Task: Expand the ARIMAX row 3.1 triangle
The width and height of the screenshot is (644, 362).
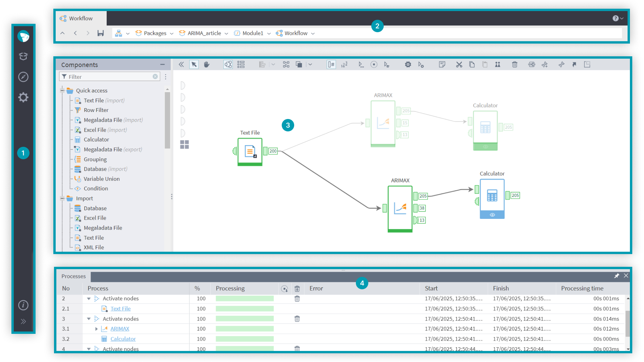Action: [x=96, y=329]
